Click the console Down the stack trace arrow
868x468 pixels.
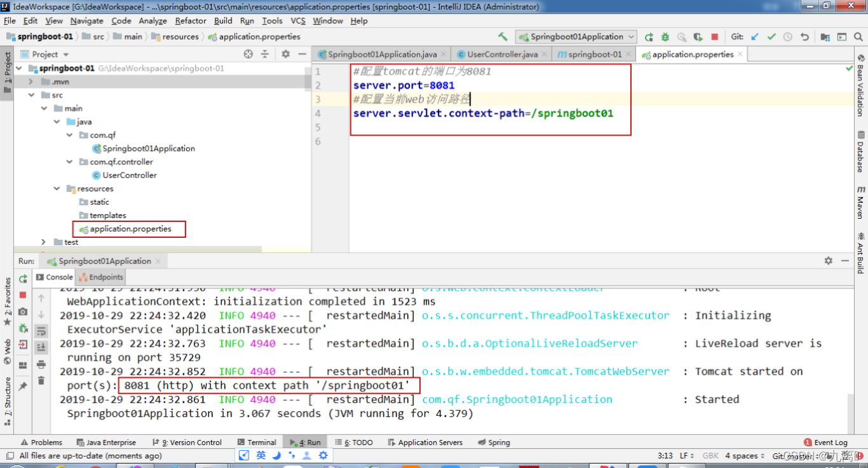coord(41,314)
